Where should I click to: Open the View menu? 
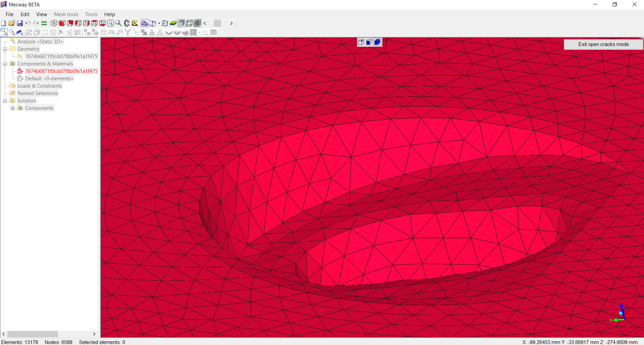[42, 14]
